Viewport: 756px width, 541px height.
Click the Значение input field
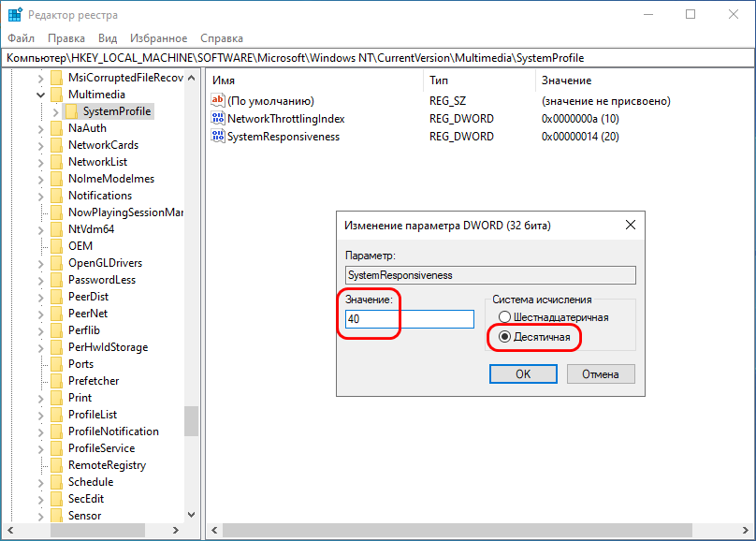[410, 319]
